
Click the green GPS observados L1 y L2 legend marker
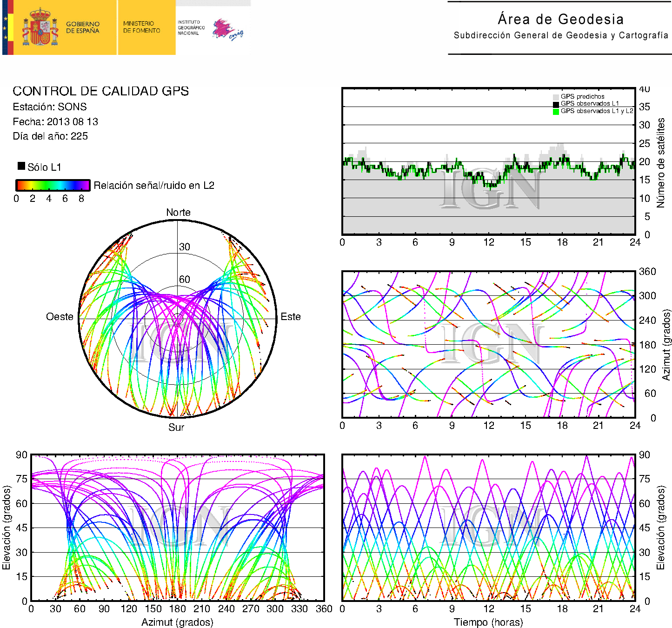pos(556,112)
